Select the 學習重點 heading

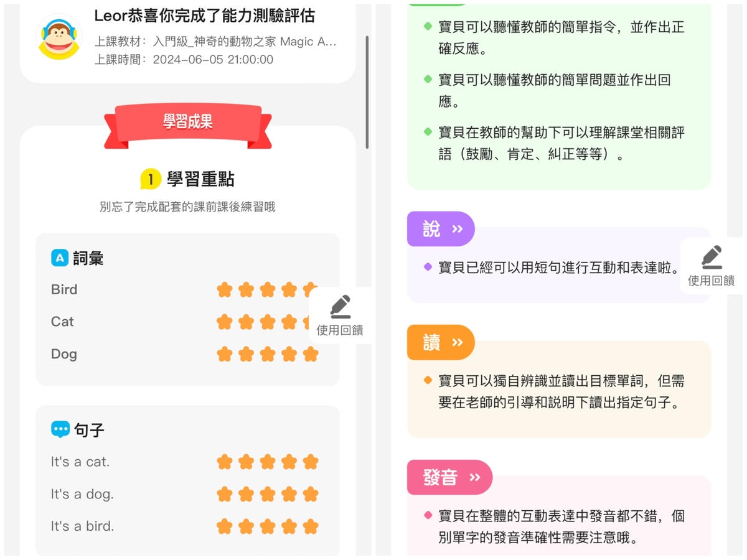click(x=200, y=179)
